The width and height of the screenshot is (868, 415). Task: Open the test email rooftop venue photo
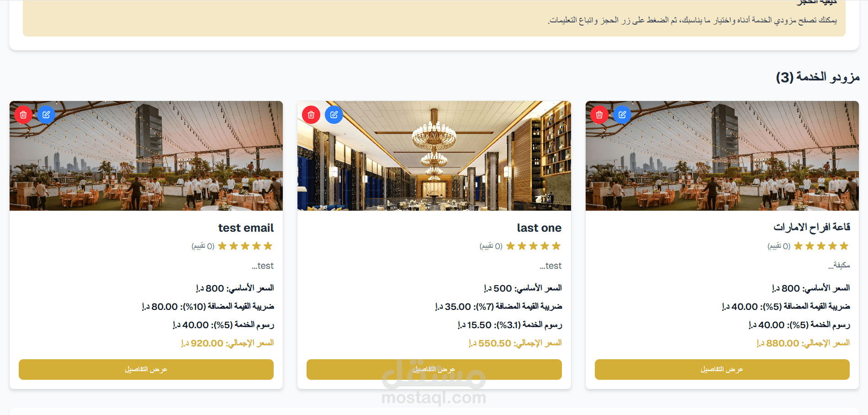tap(146, 156)
